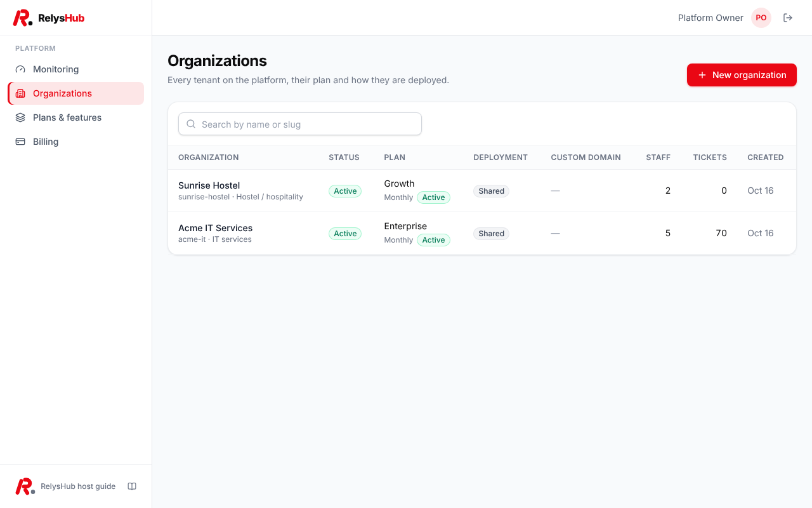
Task: Click plan Active badge in Enterprise row
Action: tap(433, 240)
